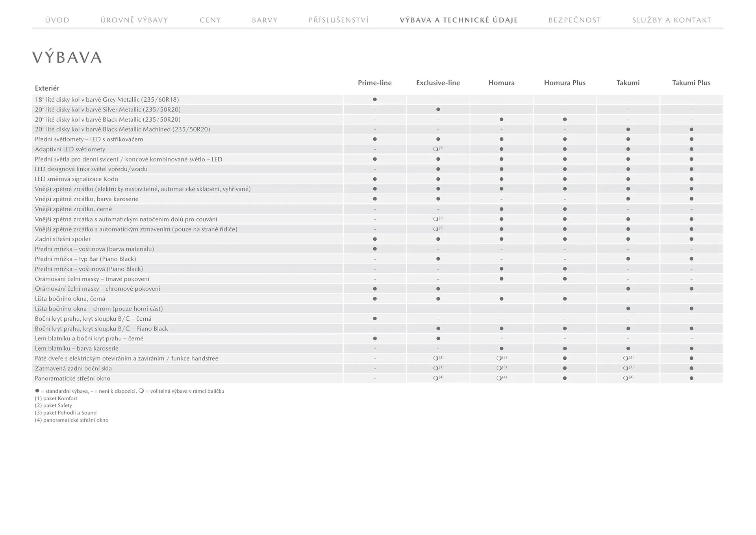
Task: Click Panoramatické střešní okno optional circle under Takumi
Action: coord(626,378)
